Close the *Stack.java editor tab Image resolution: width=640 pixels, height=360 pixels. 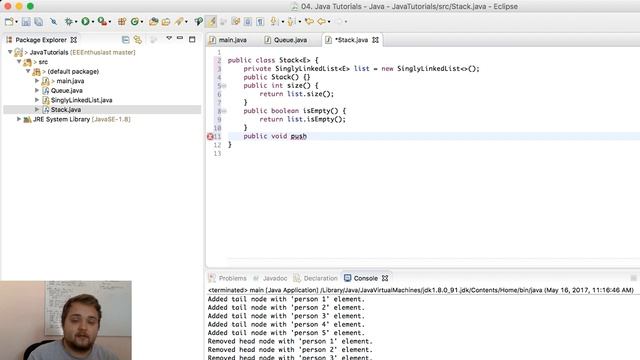[x=375, y=40]
